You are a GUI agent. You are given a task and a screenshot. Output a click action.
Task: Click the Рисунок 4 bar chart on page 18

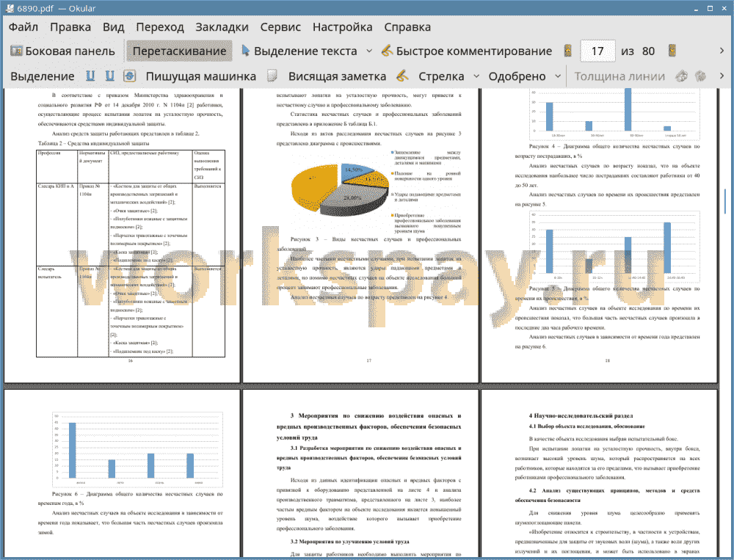point(614,114)
